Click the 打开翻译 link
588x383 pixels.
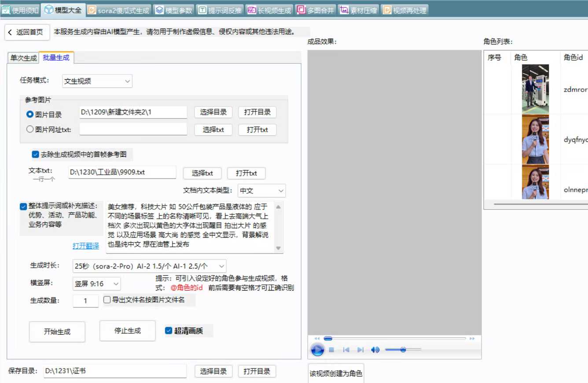[x=85, y=246]
